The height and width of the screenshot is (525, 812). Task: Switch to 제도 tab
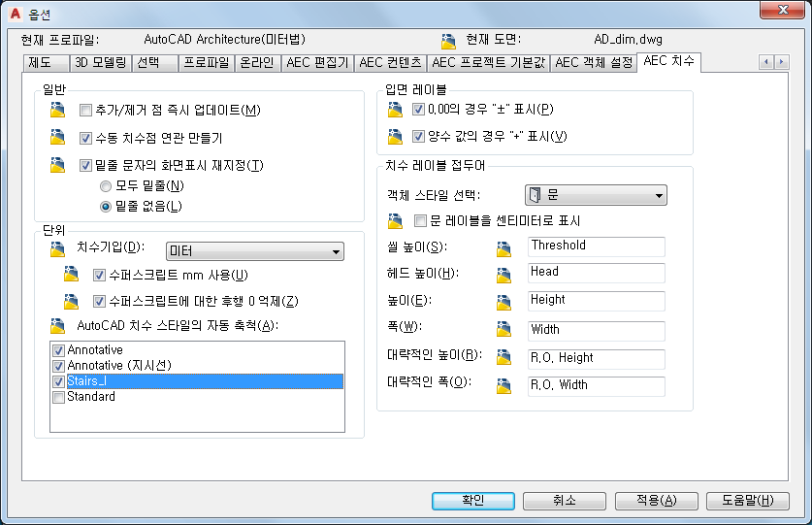[x=47, y=63]
